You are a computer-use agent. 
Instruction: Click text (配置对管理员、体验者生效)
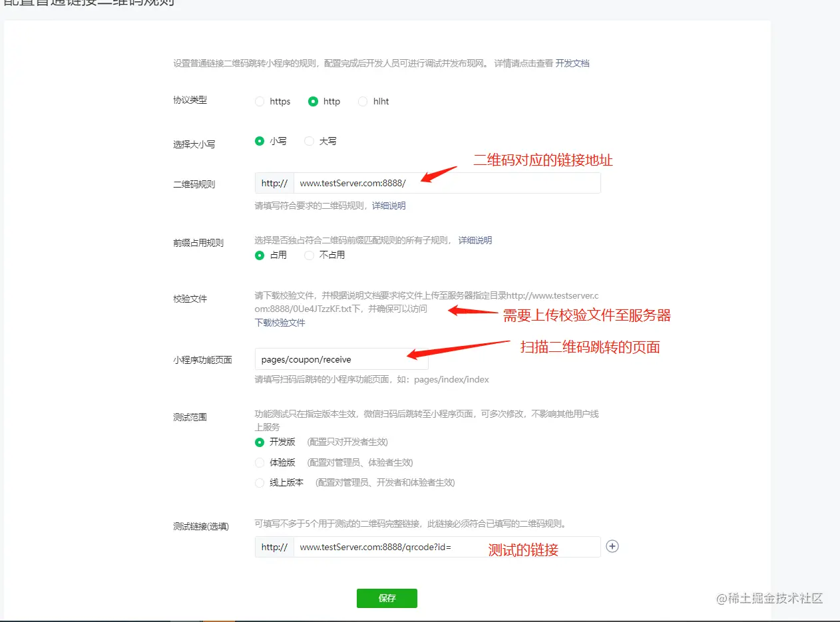coord(360,462)
